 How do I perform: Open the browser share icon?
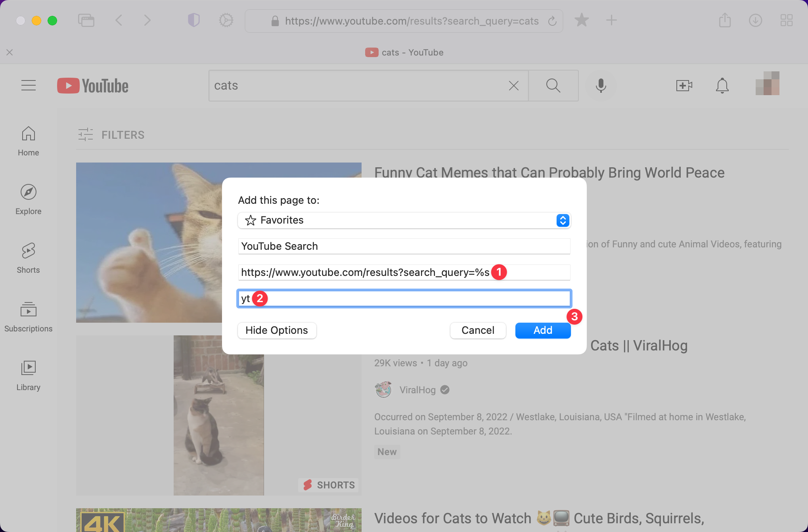point(725,20)
